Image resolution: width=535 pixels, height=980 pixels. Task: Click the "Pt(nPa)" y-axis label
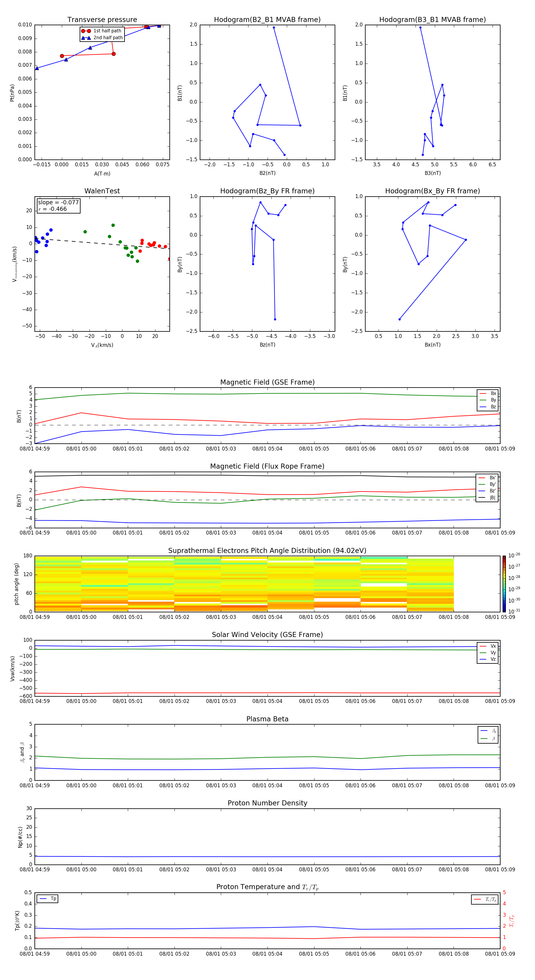pyautogui.click(x=12, y=93)
